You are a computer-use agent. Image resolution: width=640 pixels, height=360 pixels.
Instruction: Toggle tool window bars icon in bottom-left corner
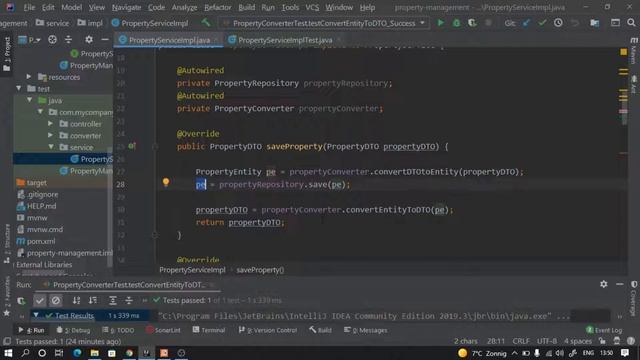(7, 341)
